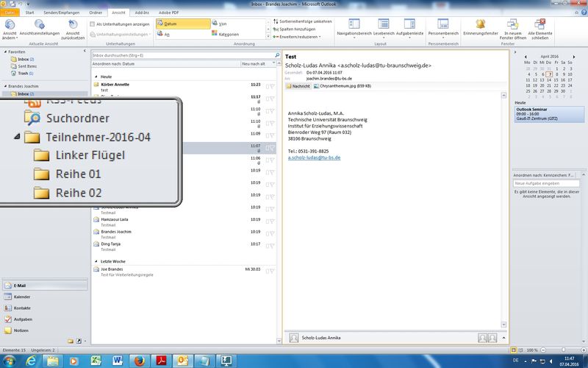Select Datum arrangement option
Viewport: 588px width, 368px height.
point(171,24)
